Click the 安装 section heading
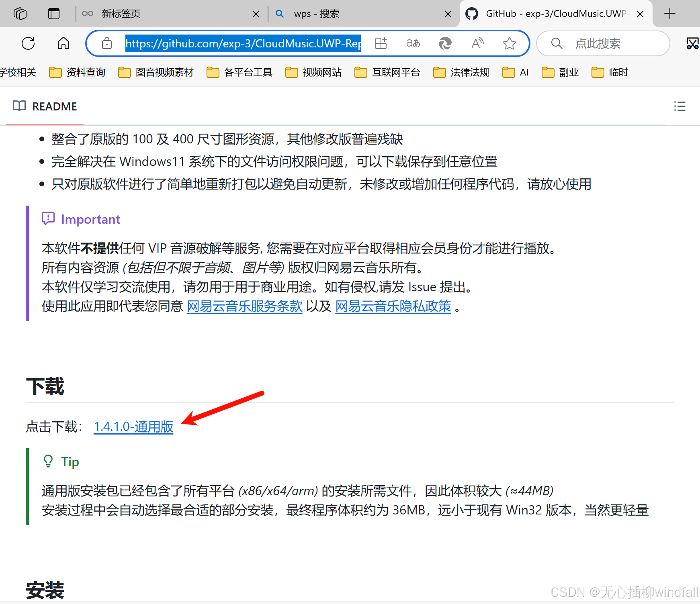Image resolution: width=700 pixels, height=604 pixels. click(x=45, y=590)
